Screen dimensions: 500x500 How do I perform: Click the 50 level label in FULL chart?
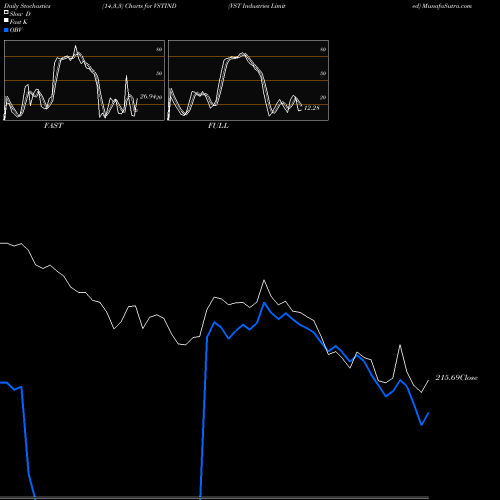click(x=323, y=73)
